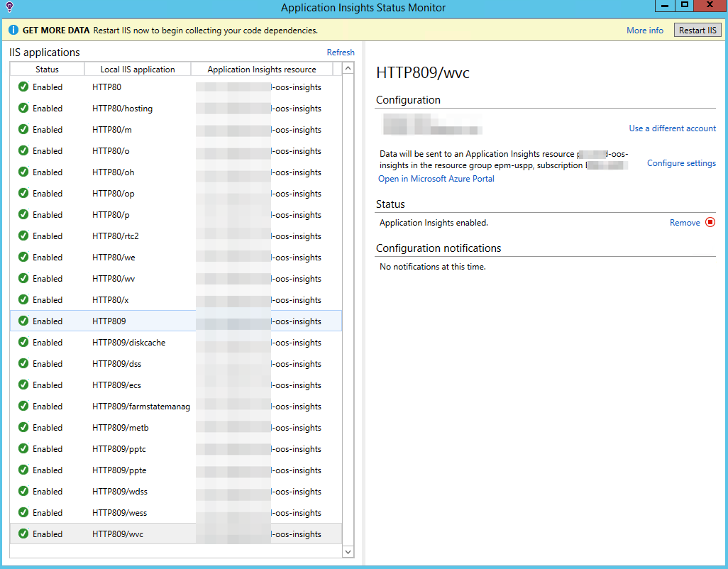Sort by Status column header
This screenshot has width=728, height=569.
click(x=47, y=70)
